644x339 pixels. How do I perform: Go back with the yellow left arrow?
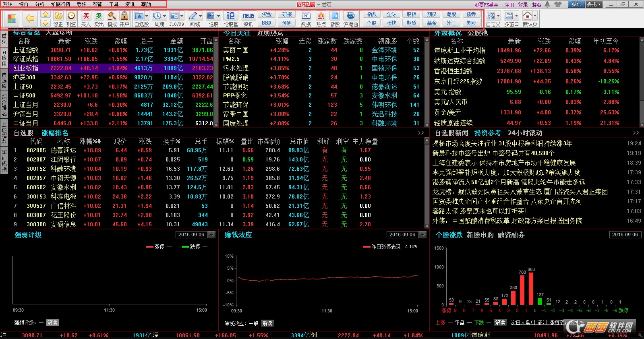click(29, 19)
